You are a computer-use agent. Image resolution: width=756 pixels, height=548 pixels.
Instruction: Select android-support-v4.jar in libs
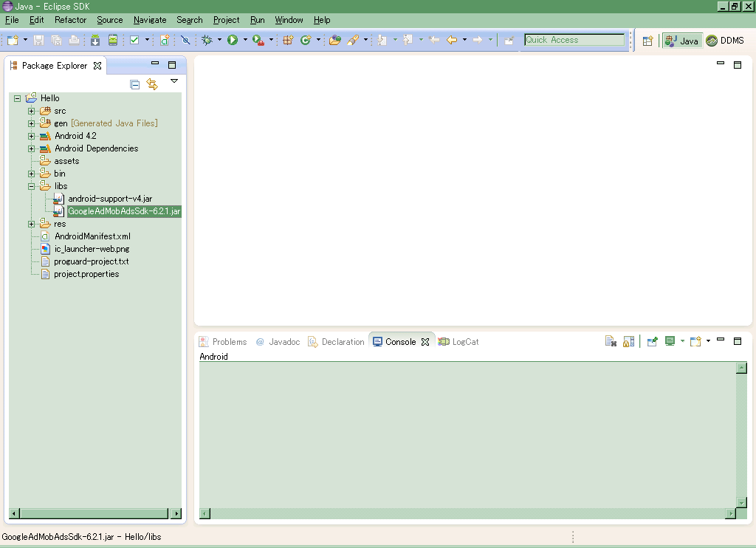pos(110,199)
